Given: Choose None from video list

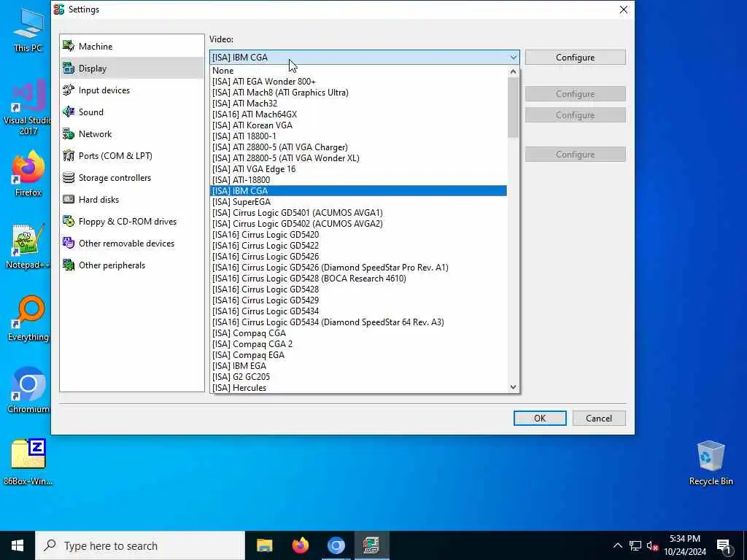Looking at the screenshot, I should click(x=358, y=71).
